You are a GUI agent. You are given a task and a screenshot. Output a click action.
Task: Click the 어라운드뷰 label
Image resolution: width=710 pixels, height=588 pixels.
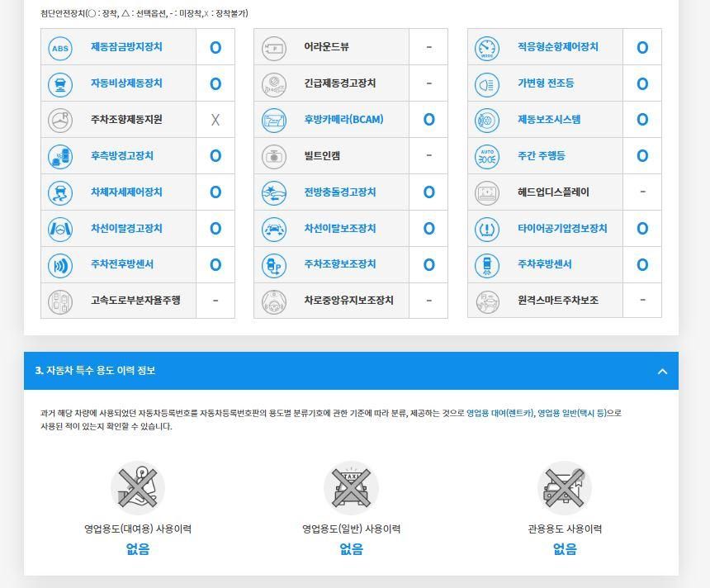point(326,47)
